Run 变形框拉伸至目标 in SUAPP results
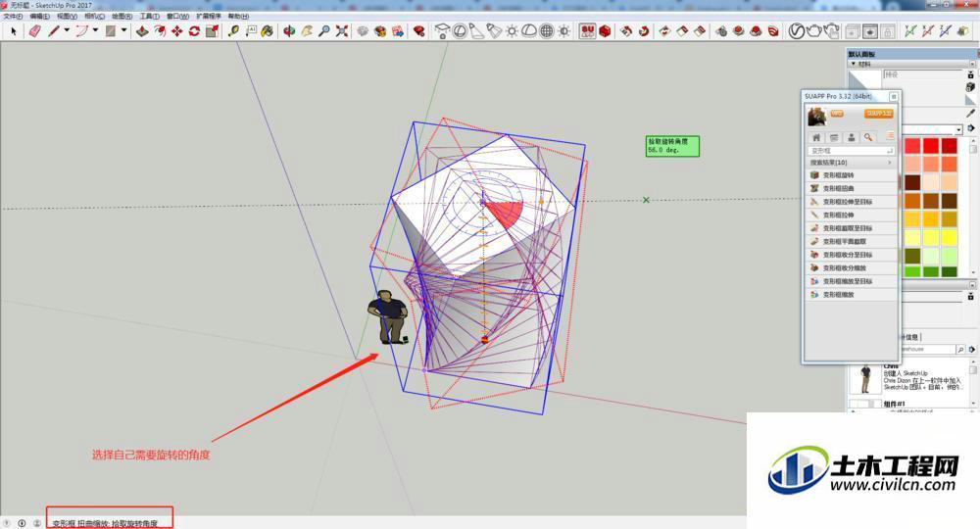980x529 pixels. (x=851, y=202)
